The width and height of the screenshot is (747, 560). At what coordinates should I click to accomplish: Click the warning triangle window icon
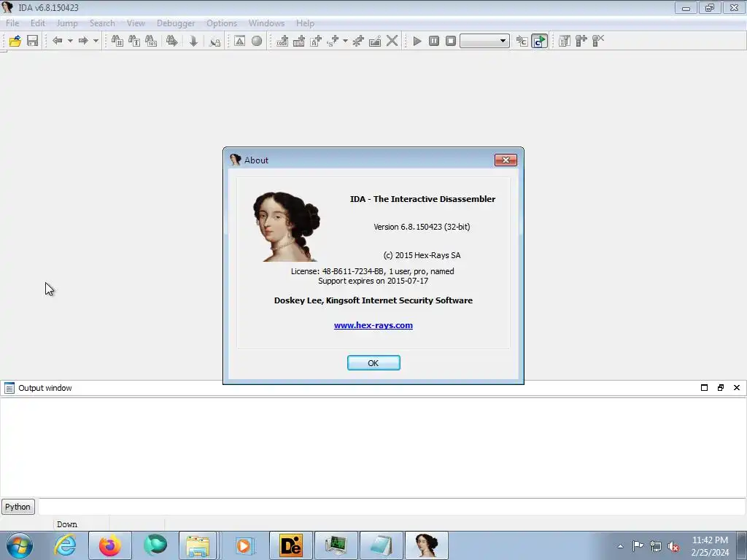[239, 41]
